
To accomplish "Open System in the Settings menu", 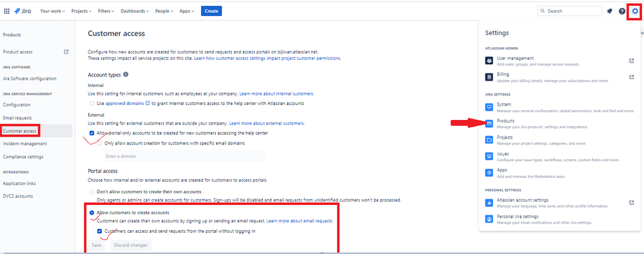I will pyautogui.click(x=560, y=107).
